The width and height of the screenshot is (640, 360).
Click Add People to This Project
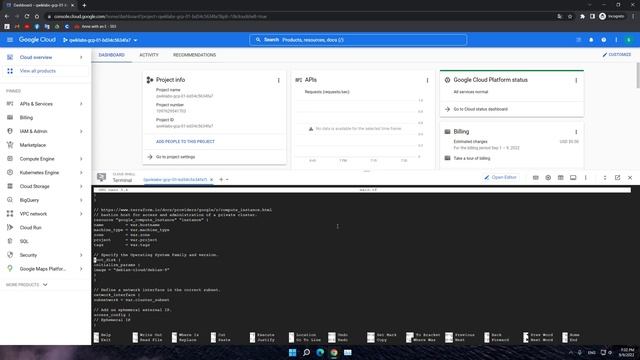coord(185,142)
